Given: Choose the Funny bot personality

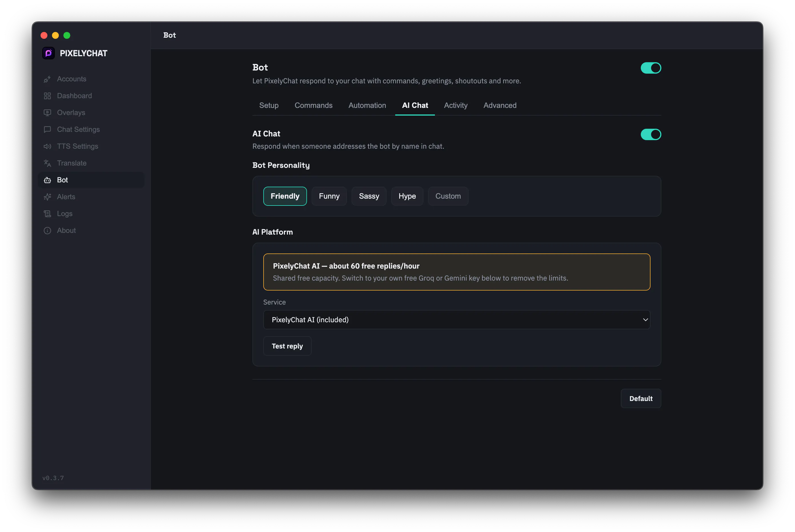Looking at the screenshot, I should [x=329, y=196].
